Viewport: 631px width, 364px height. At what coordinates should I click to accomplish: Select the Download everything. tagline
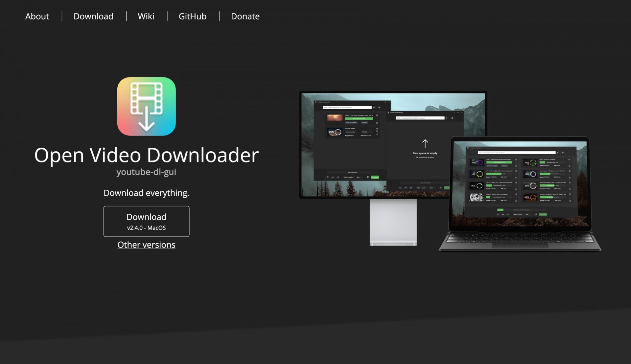coord(146,193)
